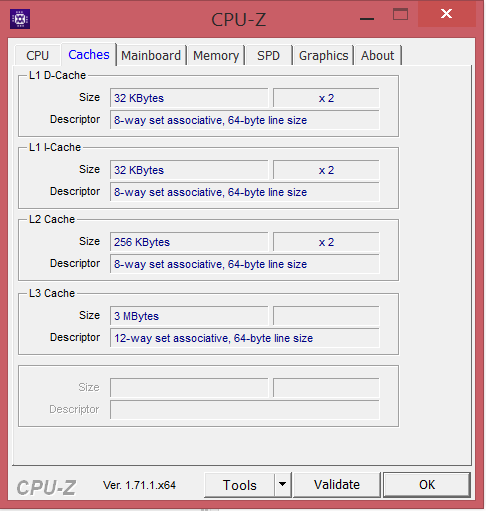486x511 pixels.
Task: Go to the SPD tab
Action: point(268,56)
